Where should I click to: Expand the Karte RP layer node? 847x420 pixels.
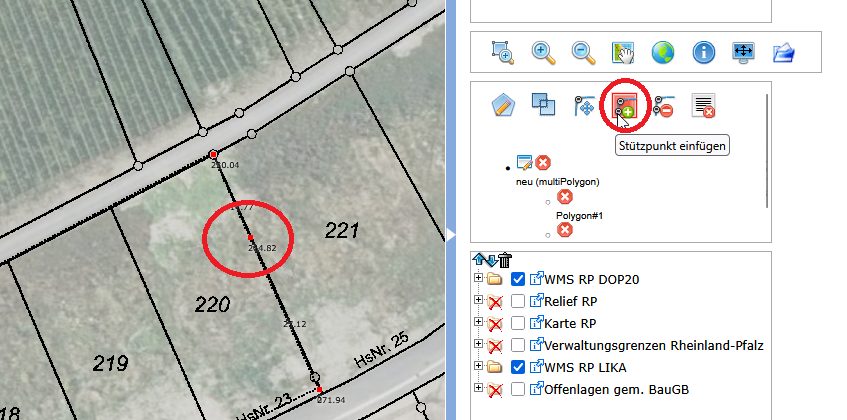pos(478,323)
